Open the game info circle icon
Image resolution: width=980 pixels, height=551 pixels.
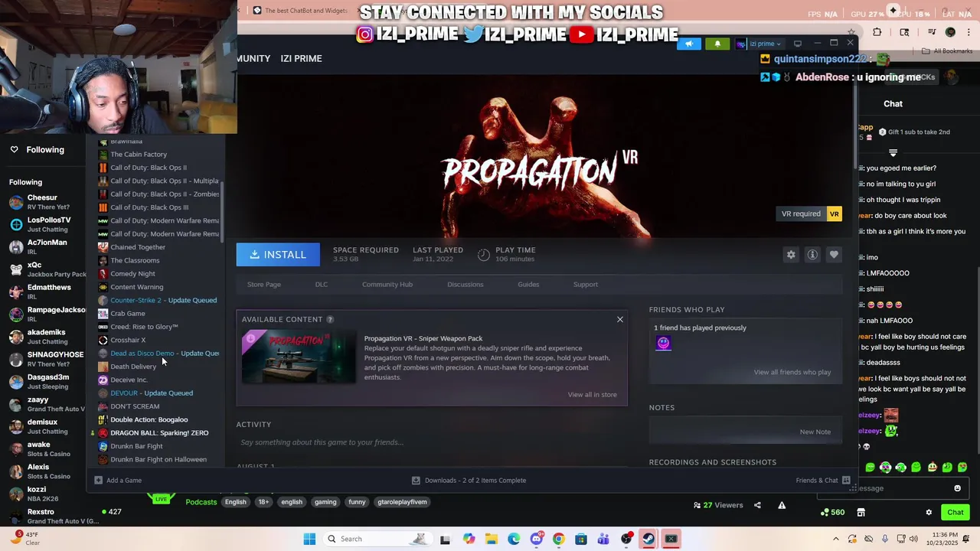tap(812, 255)
